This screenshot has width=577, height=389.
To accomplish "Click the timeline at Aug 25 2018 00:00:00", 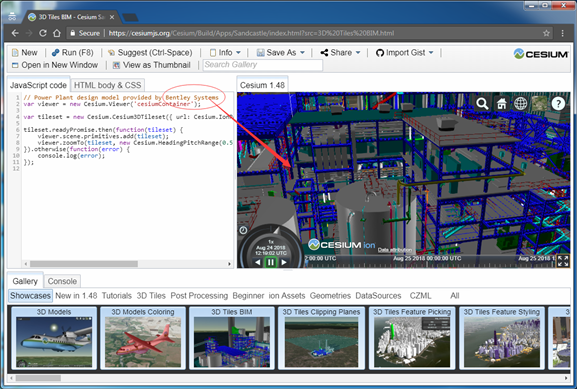I will coord(426,259).
